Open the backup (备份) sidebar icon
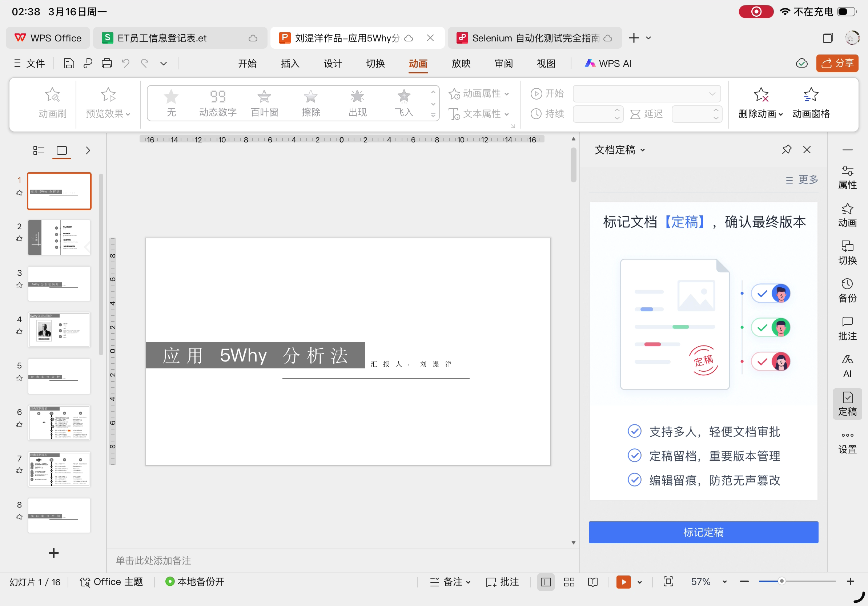This screenshot has height=606, width=868. [847, 290]
